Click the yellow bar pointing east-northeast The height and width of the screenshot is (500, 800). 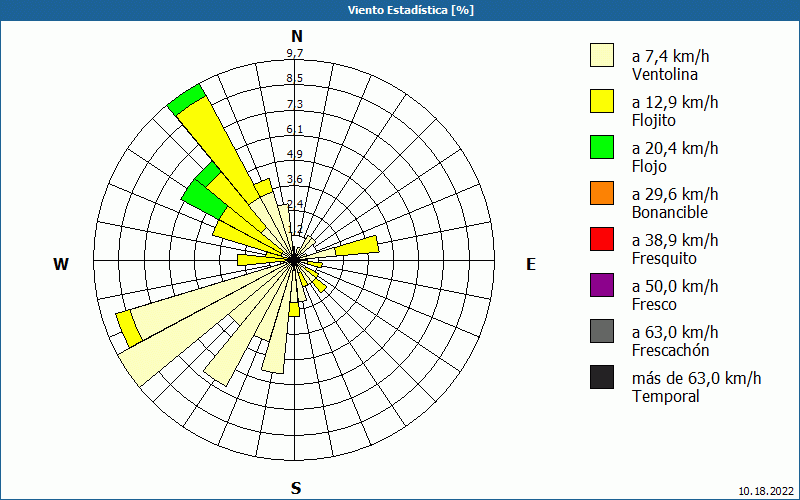click(x=357, y=245)
